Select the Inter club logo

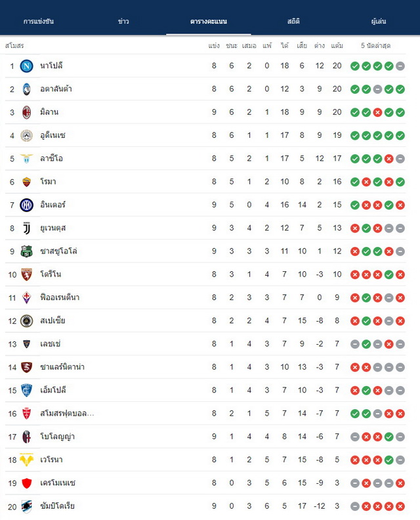tap(26, 205)
